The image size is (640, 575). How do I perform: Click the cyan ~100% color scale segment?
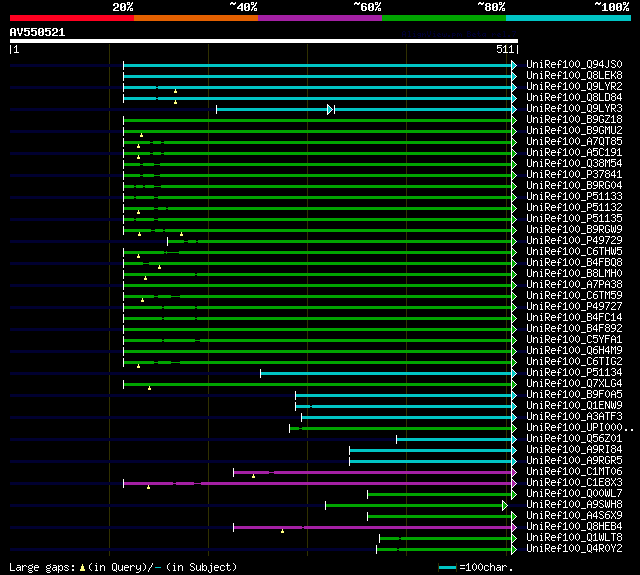point(569,18)
